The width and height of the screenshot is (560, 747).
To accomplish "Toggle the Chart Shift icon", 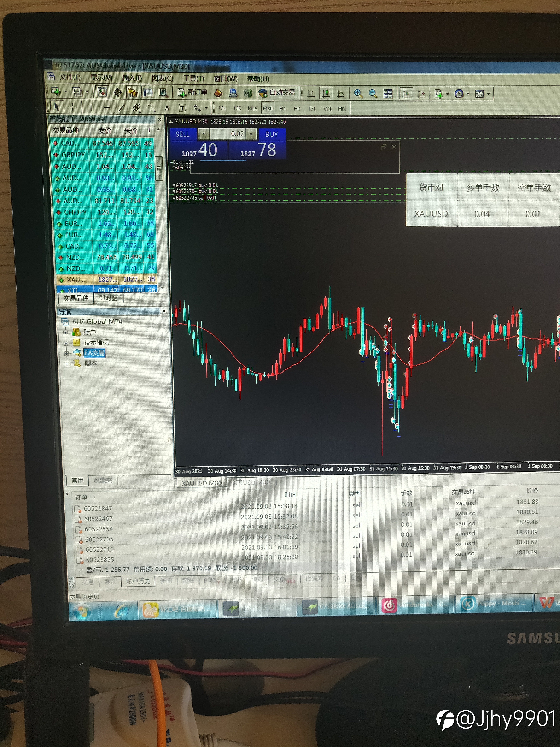I will (x=421, y=94).
